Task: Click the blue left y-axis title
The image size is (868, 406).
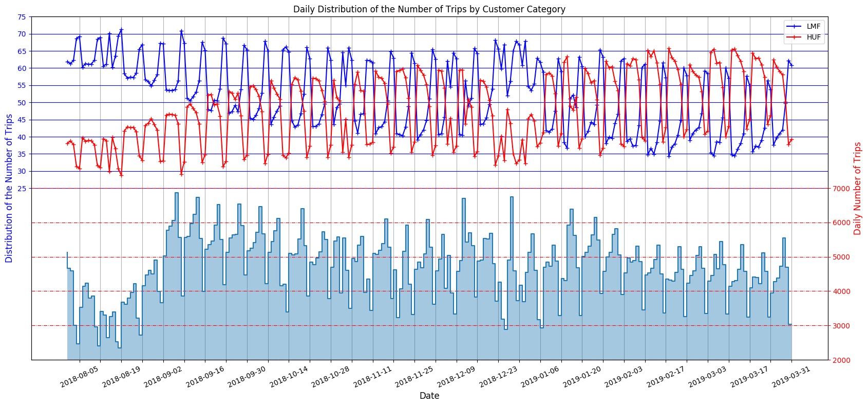Action: pos(9,188)
